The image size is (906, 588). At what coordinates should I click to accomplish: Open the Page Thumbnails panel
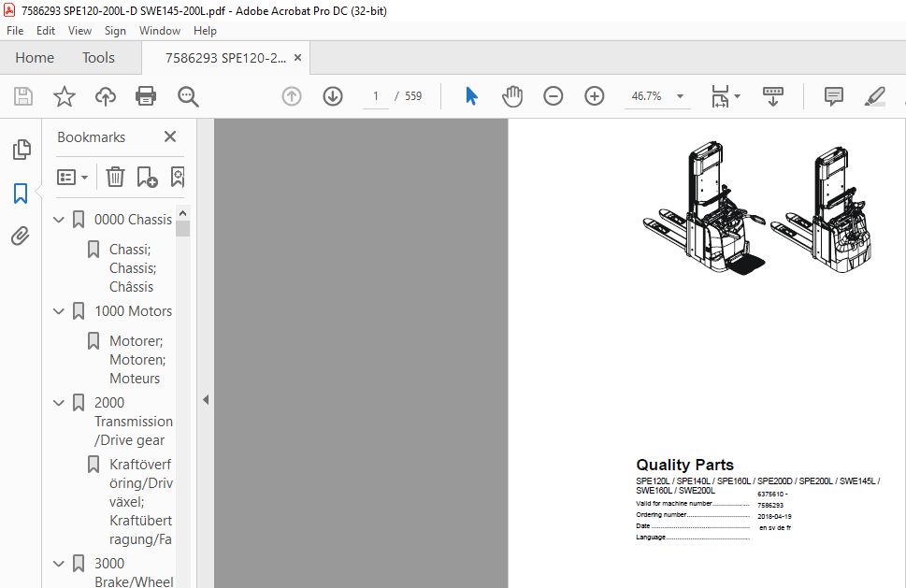22,150
